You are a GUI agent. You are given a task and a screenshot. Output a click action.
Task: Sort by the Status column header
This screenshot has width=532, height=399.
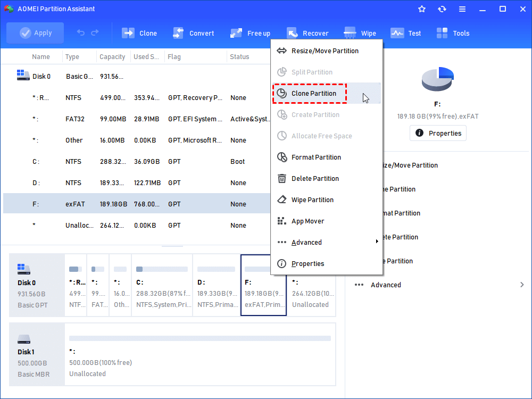click(x=239, y=57)
